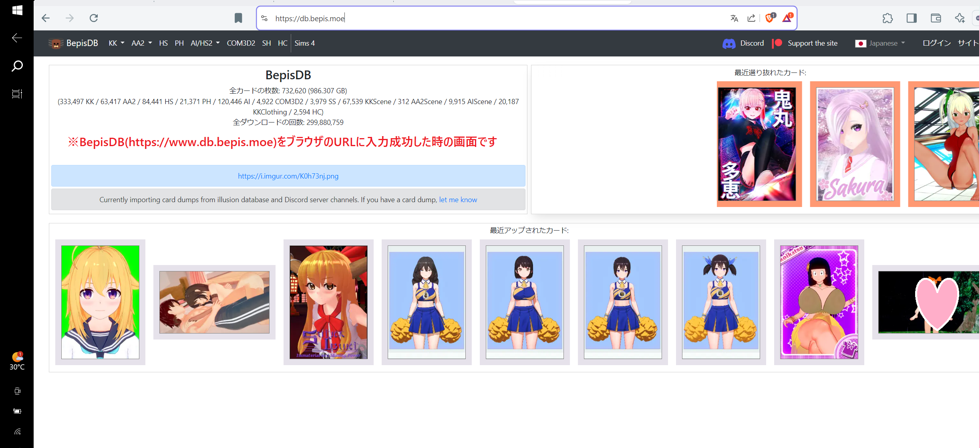Click the let me know link
Image resolution: width=980 pixels, height=448 pixels.
(458, 200)
